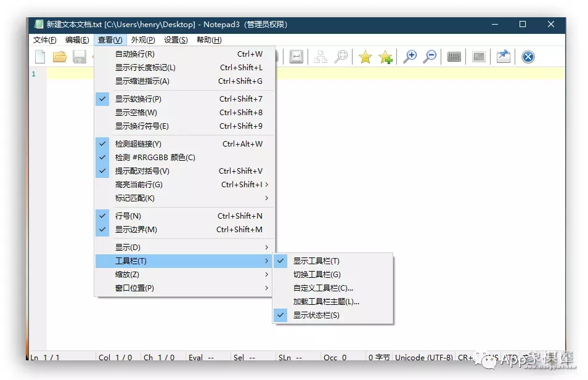Minimize the Notepad3 window
The image size is (588, 380).
(495, 25)
